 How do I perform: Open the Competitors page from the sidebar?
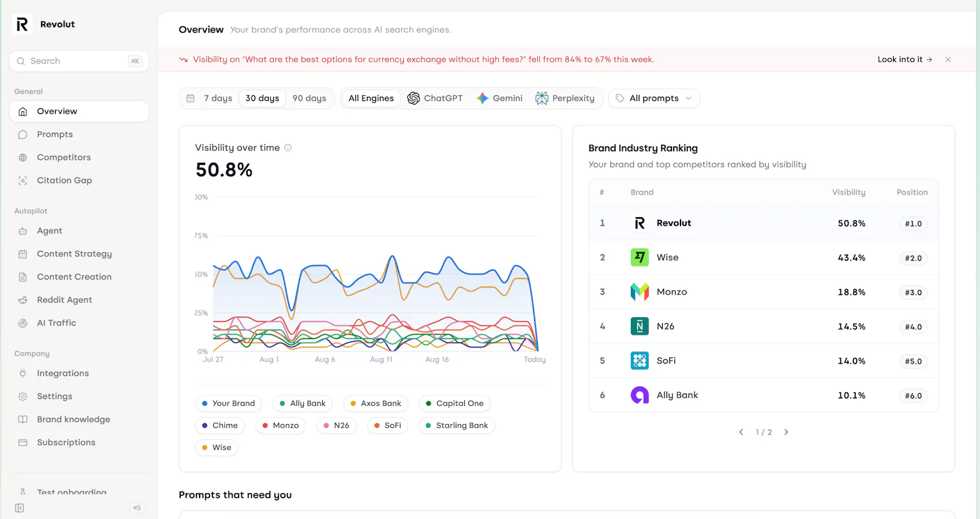pyautogui.click(x=79, y=157)
